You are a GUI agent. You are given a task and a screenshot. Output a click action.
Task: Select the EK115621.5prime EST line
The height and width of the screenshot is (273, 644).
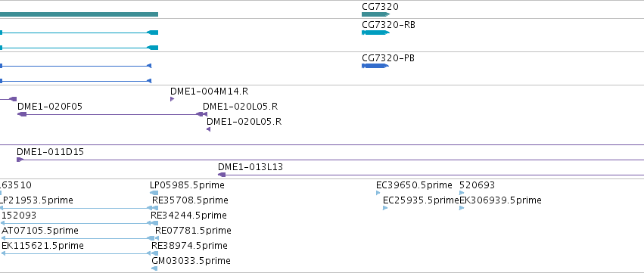click(x=79, y=253)
